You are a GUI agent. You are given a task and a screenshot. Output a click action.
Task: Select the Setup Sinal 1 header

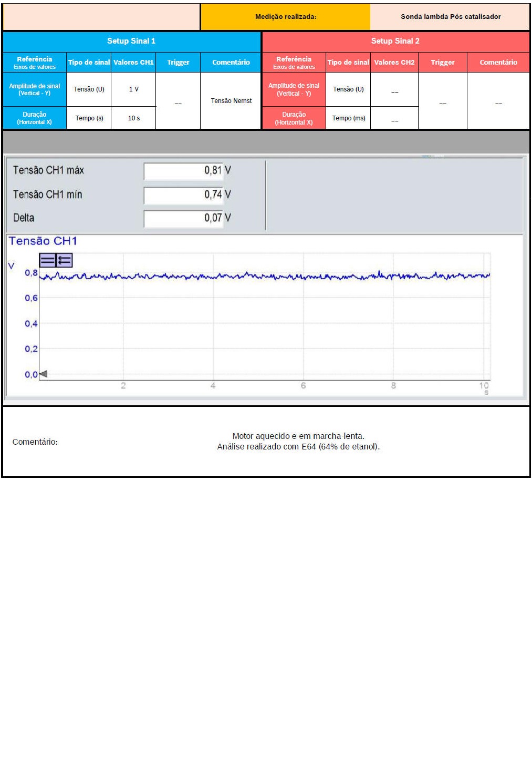click(x=131, y=41)
